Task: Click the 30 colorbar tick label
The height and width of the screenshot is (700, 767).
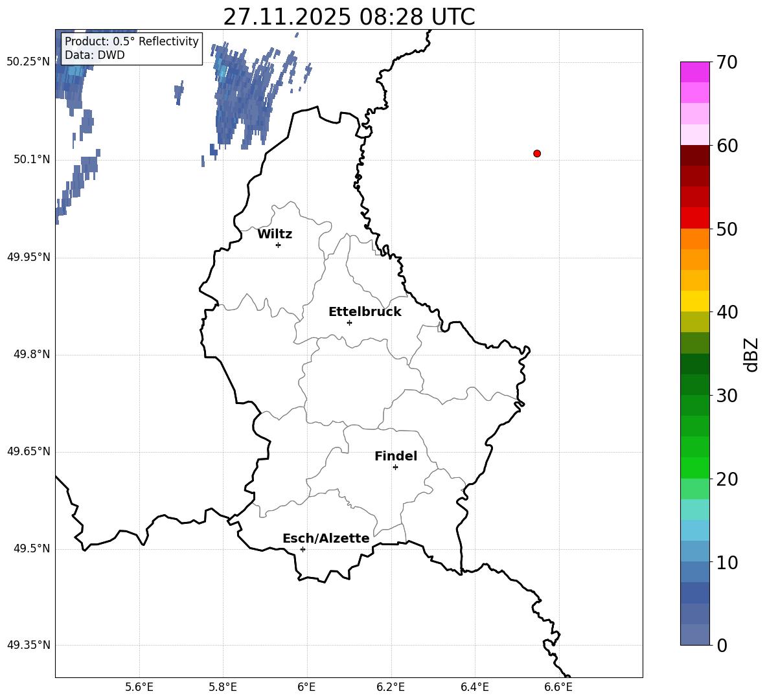Action: click(727, 395)
